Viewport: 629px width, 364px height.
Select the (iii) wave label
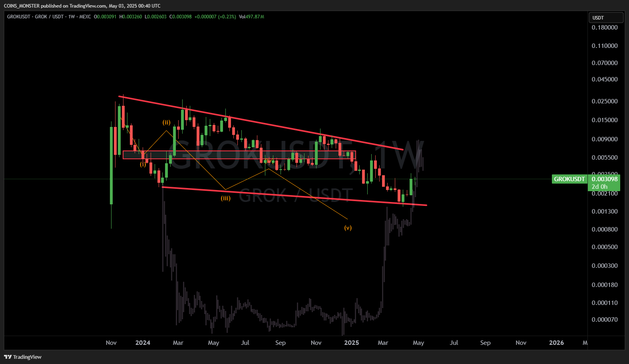tap(225, 198)
